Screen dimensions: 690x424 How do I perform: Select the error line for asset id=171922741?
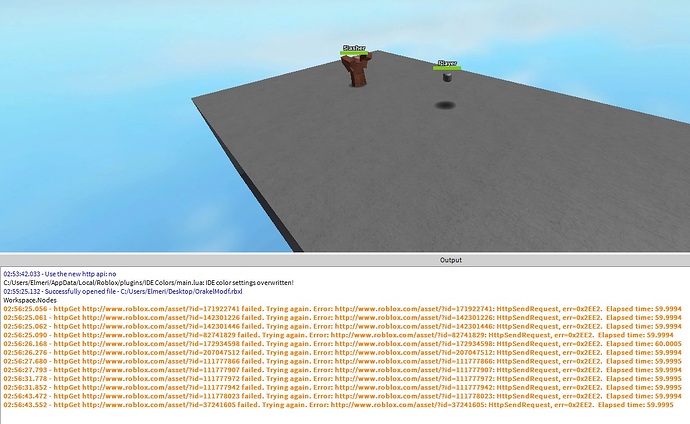pyautogui.click(x=342, y=309)
